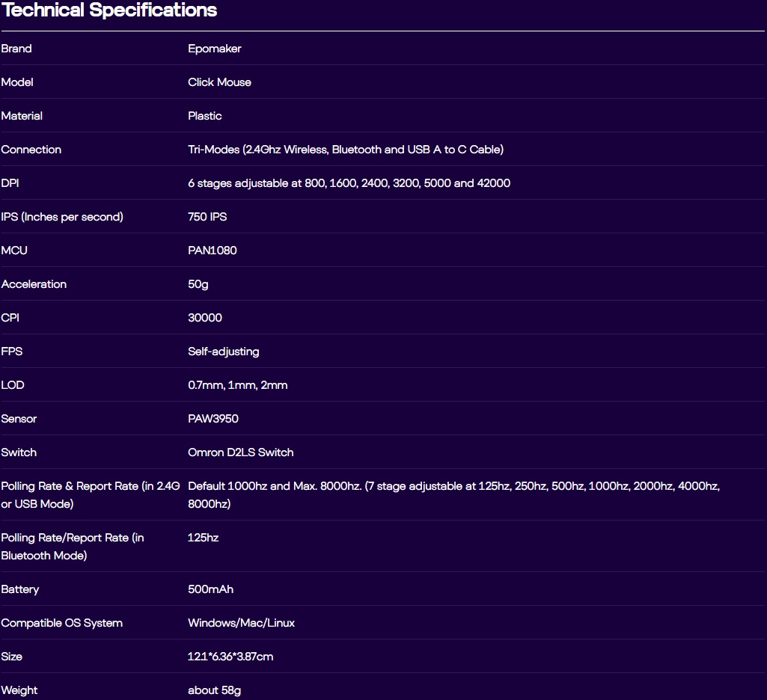This screenshot has width=767, height=700.
Task: Click the Omron D2LS Switch value
Action: [241, 452]
